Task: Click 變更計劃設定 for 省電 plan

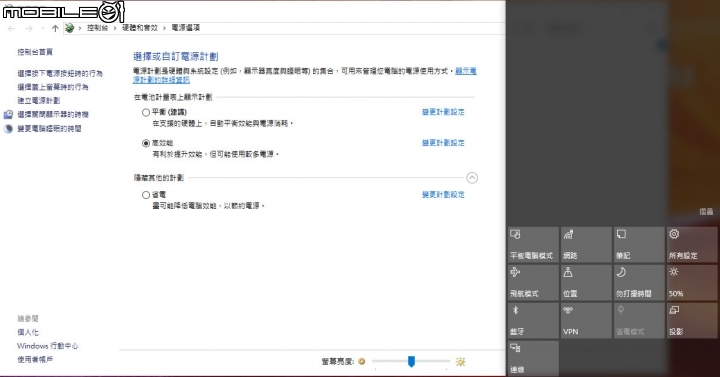Action: pos(443,195)
